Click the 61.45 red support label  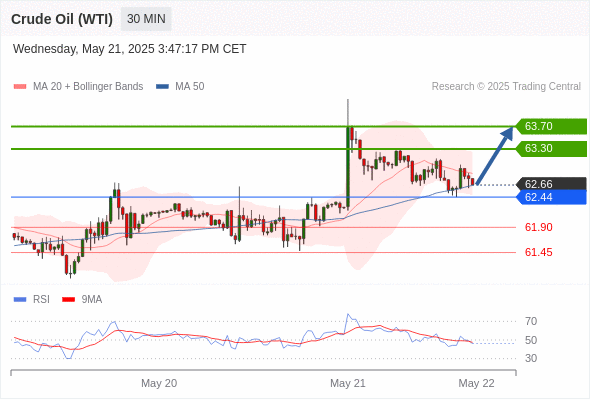coord(538,252)
